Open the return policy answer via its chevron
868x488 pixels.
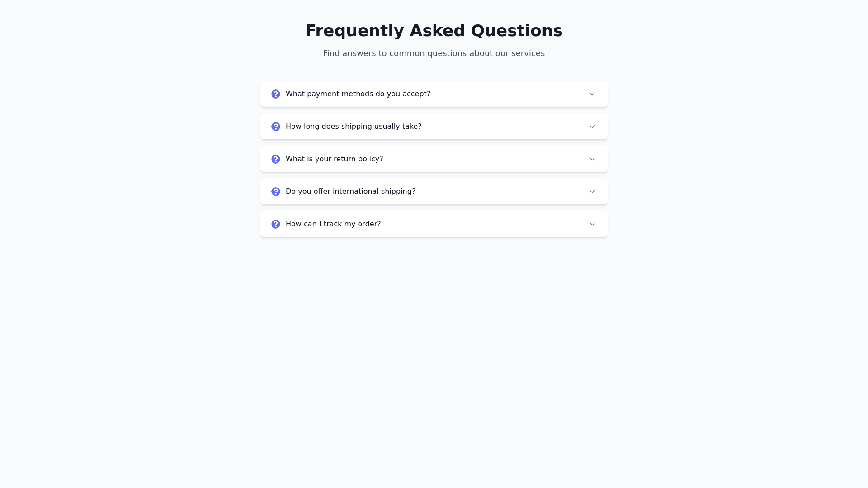click(x=592, y=159)
